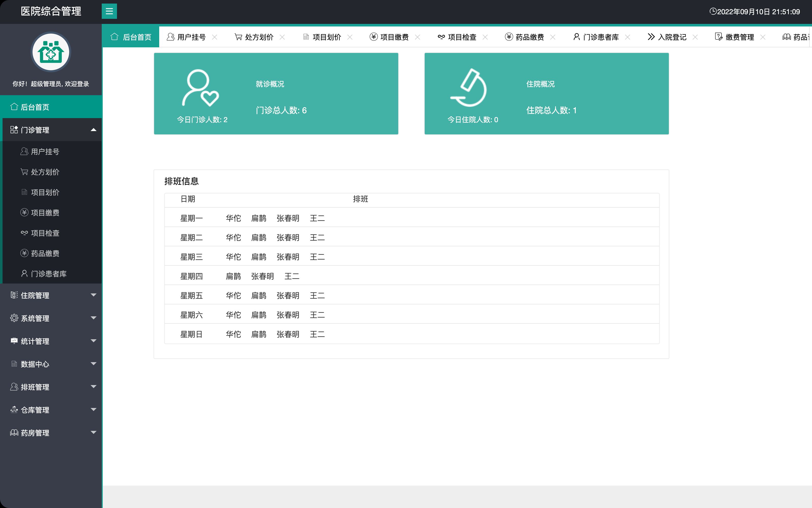Click the warehouse icon beside 仓库管理
This screenshot has width=812, height=508.
tap(14, 410)
